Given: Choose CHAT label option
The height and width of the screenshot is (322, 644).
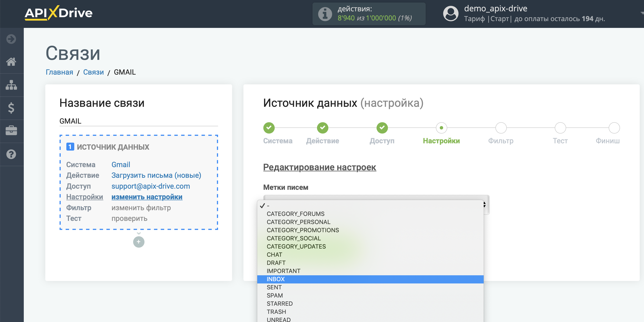Looking at the screenshot, I should (x=370, y=255).
